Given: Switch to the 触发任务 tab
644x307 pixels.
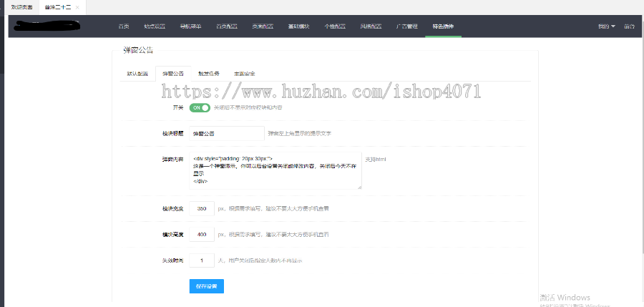Looking at the screenshot, I should click(x=208, y=74).
